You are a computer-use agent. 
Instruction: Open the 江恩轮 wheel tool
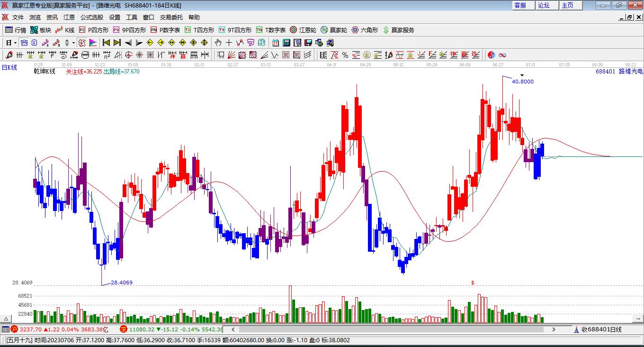303,30
